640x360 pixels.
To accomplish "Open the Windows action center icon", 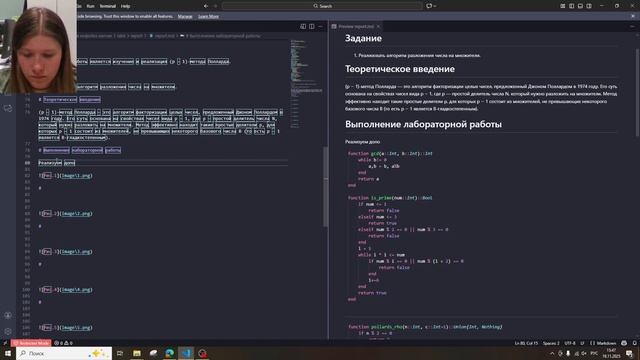I will [x=629, y=353].
